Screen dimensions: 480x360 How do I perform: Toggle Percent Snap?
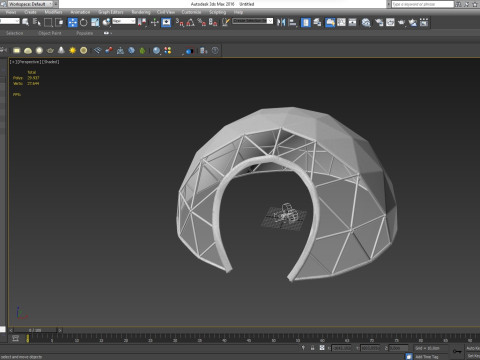coord(202,22)
